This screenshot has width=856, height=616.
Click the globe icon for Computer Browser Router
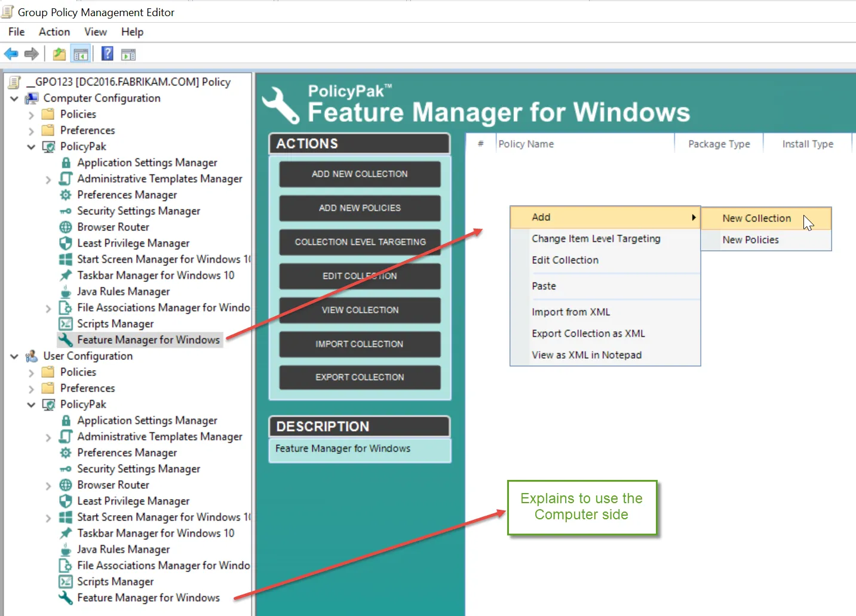(66, 227)
